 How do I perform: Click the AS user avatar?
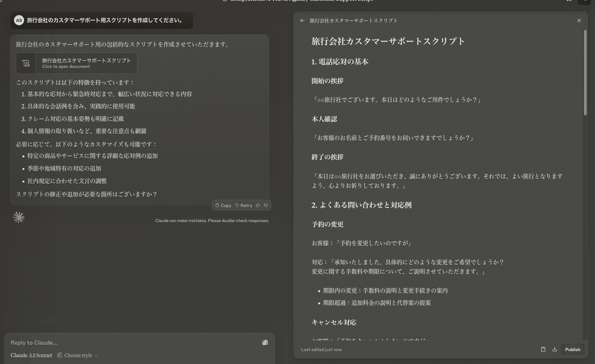tap(19, 20)
